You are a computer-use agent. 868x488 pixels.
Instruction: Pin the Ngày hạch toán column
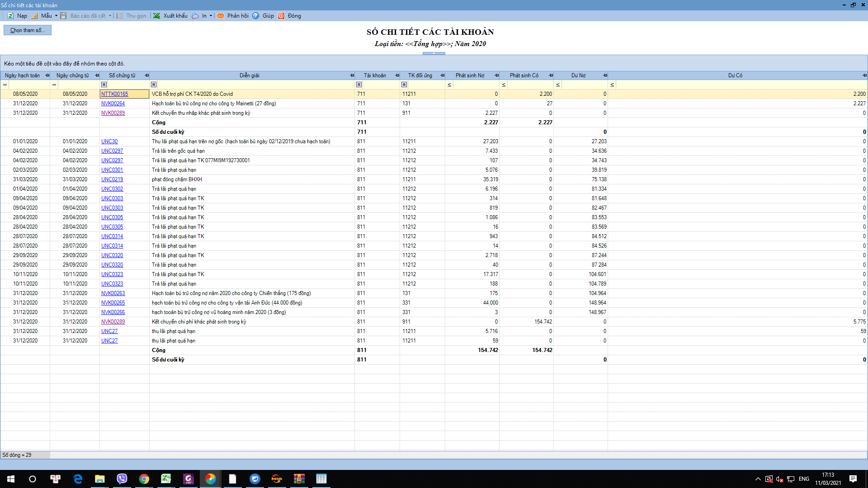point(47,75)
